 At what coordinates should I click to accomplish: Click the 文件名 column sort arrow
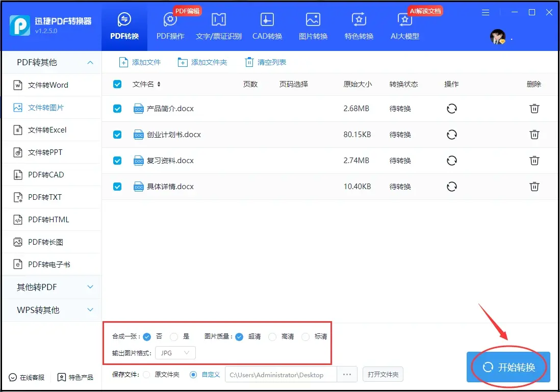point(159,85)
